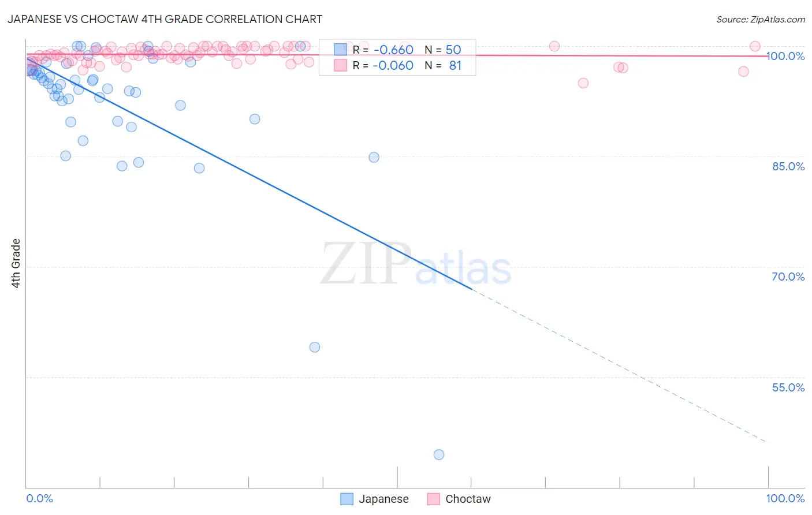The width and height of the screenshot is (812, 515).
Task: Click the chart title text
Action: pyautogui.click(x=165, y=19)
